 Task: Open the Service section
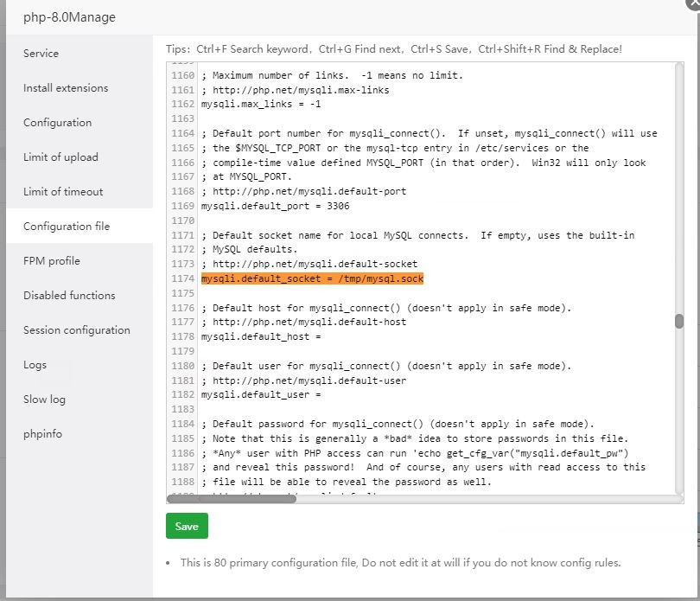click(41, 54)
